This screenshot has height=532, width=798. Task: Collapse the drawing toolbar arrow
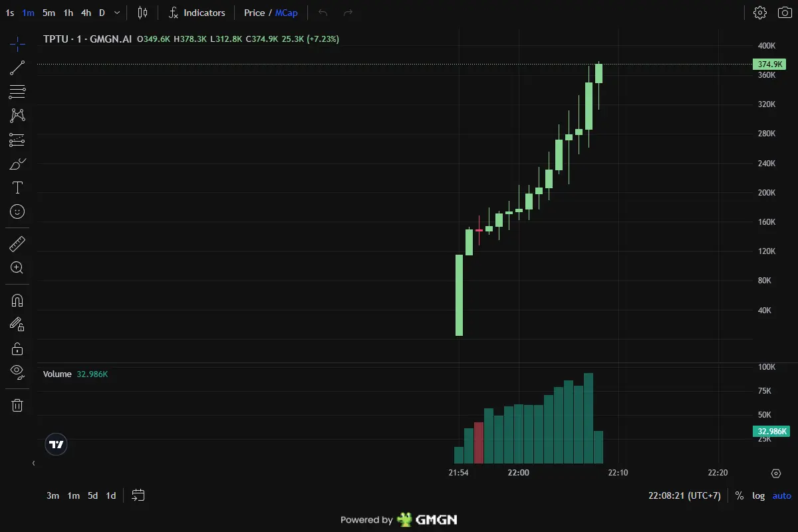(33, 463)
